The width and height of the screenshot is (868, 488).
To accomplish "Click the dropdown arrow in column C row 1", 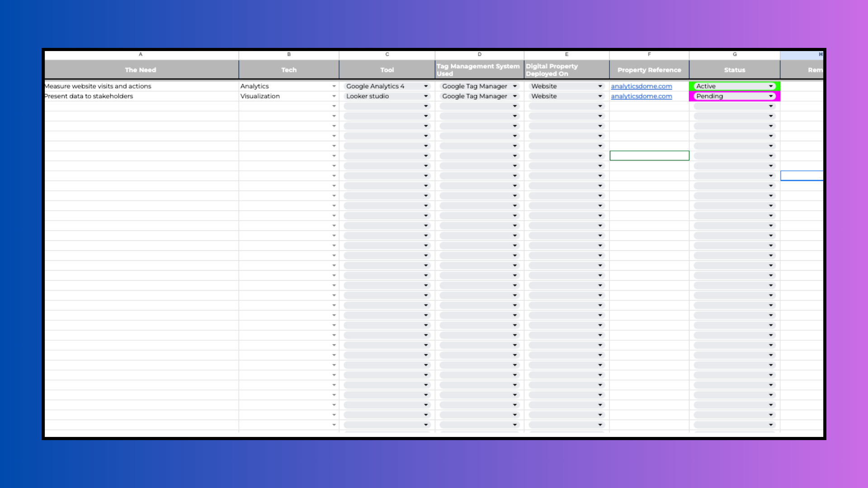I will (426, 86).
